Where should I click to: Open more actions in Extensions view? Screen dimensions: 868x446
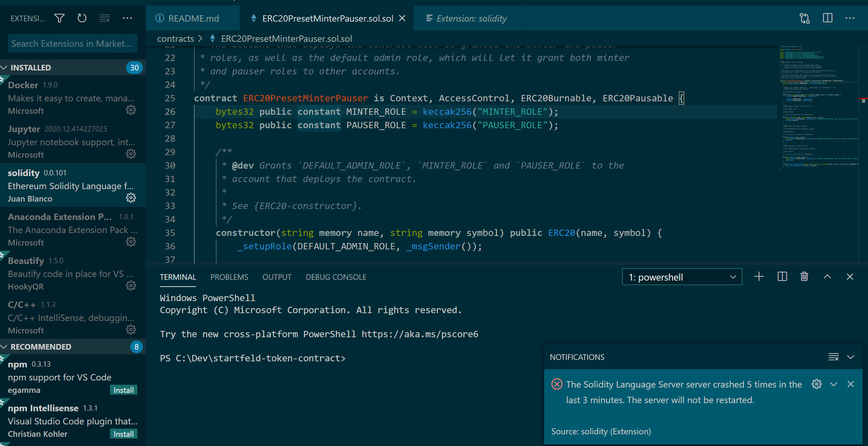tap(127, 18)
